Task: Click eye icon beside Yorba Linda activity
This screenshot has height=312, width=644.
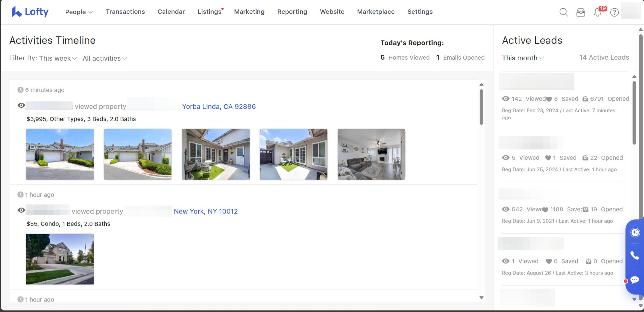Action: 21,106
